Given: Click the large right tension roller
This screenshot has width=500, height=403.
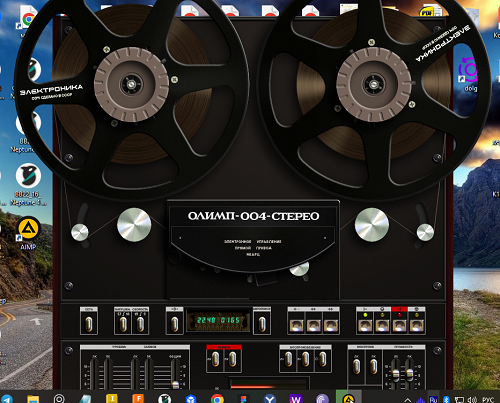Looking at the screenshot, I should (372, 225).
